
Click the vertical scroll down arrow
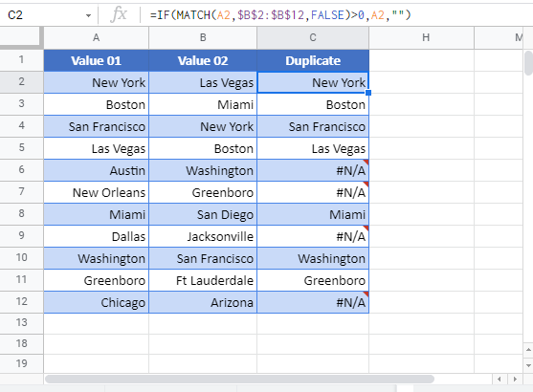tap(528, 365)
